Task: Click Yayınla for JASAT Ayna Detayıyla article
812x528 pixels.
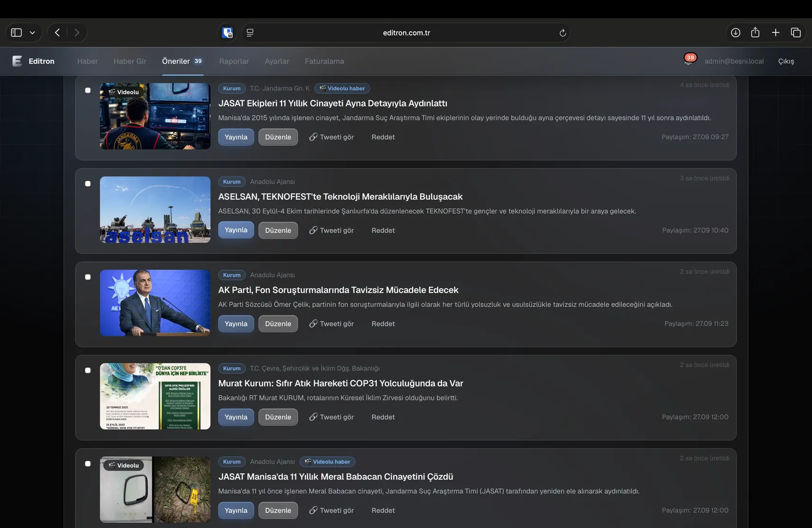Action: 236,137
